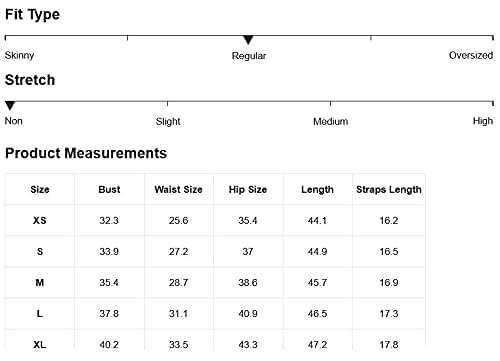Click the S row hip value 37
500x361 pixels.
[x=248, y=251]
